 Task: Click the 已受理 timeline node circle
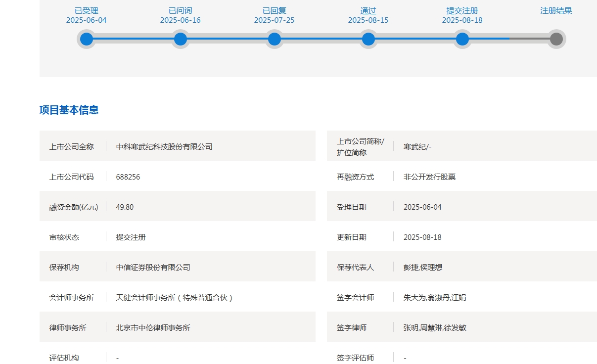click(x=87, y=39)
